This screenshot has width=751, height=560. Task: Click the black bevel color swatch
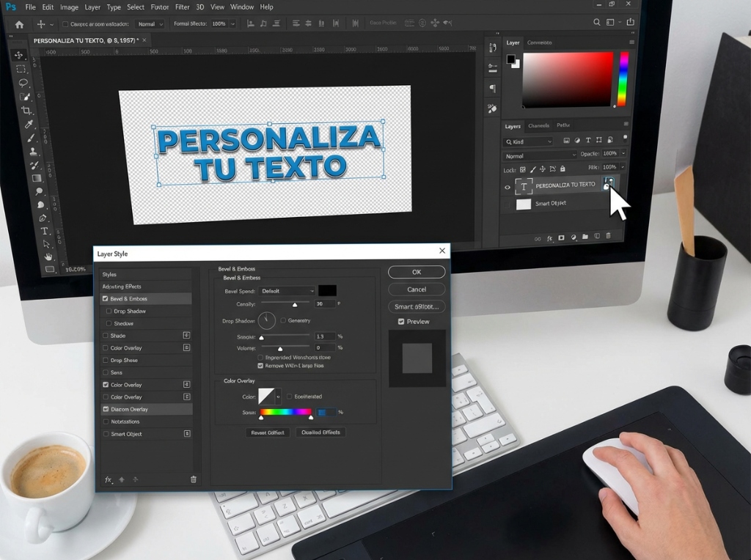[x=328, y=290]
